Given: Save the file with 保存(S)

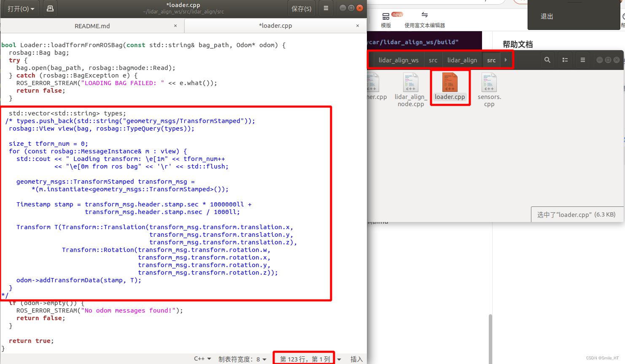Looking at the screenshot, I should click(301, 8).
